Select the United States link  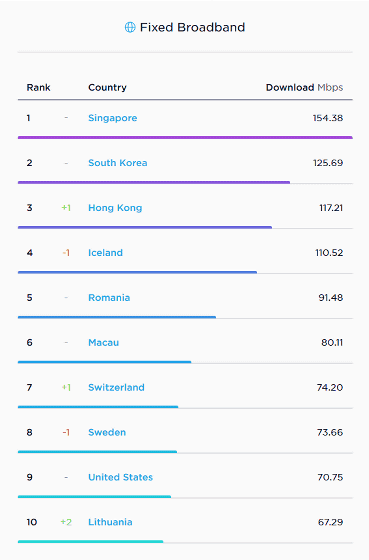(x=120, y=478)
